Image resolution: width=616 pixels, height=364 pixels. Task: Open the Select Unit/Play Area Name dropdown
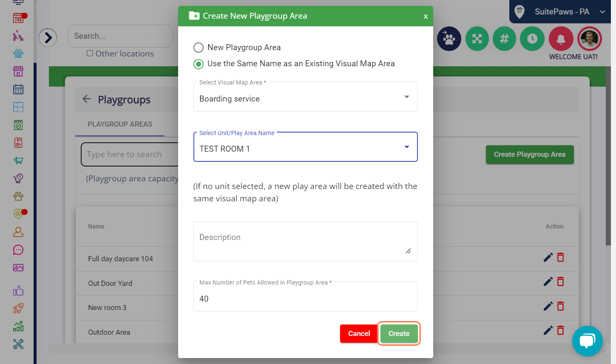305,147
